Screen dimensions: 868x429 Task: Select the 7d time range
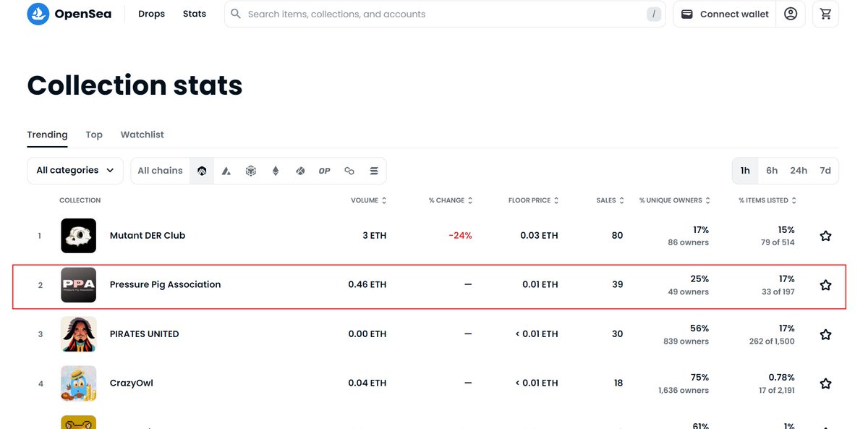coord(825,171)
